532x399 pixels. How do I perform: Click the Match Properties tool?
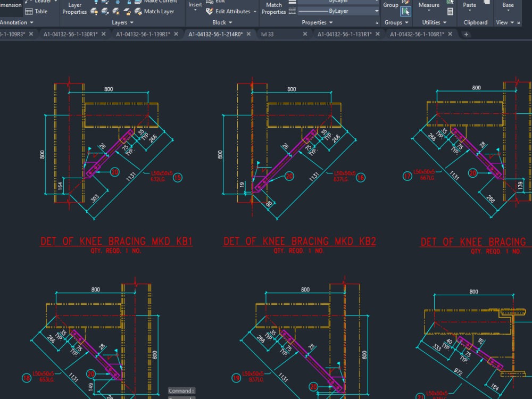pos(274,8)
